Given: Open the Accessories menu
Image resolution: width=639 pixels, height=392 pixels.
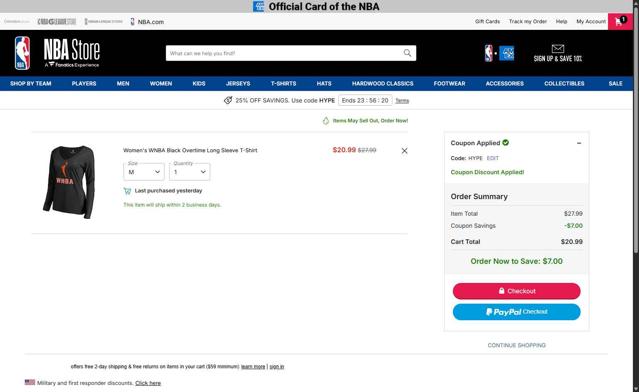Looking at the screenshot, I should tap(505, 84).
